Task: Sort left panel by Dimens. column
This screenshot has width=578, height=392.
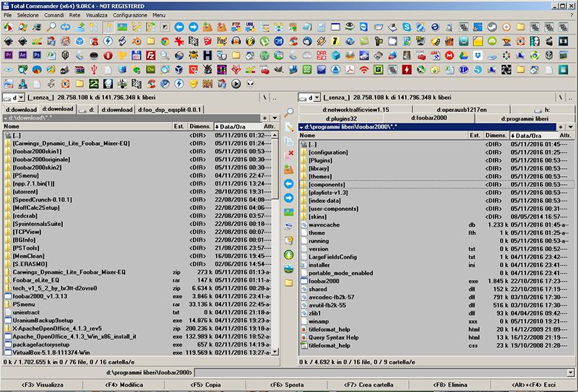Action: click(200, 126)
